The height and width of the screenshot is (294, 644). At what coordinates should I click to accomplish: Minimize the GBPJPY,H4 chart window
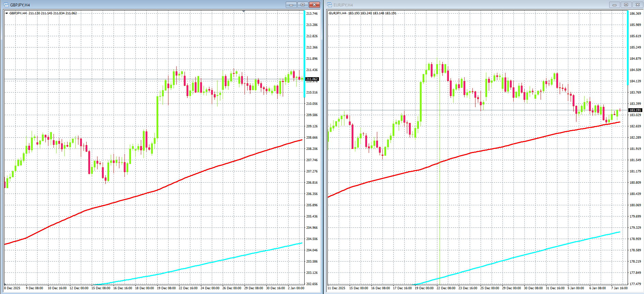point(291,5)
